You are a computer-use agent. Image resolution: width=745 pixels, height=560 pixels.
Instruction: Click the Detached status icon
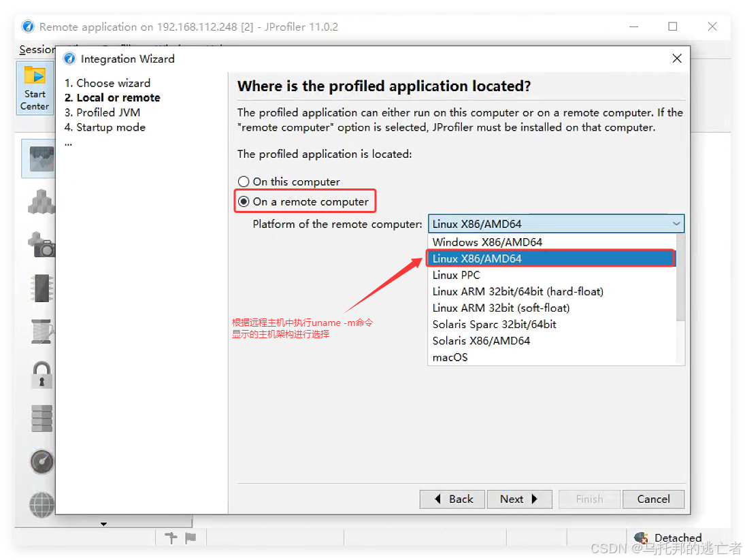[642, 538]
